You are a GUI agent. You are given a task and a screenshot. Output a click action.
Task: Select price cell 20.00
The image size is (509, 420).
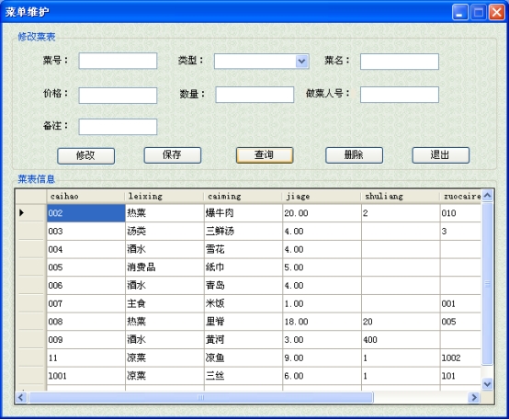pos(322,213)
